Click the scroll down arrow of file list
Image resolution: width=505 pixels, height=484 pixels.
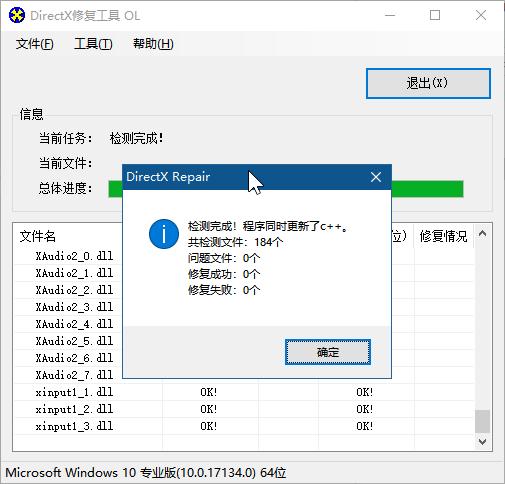482,442
